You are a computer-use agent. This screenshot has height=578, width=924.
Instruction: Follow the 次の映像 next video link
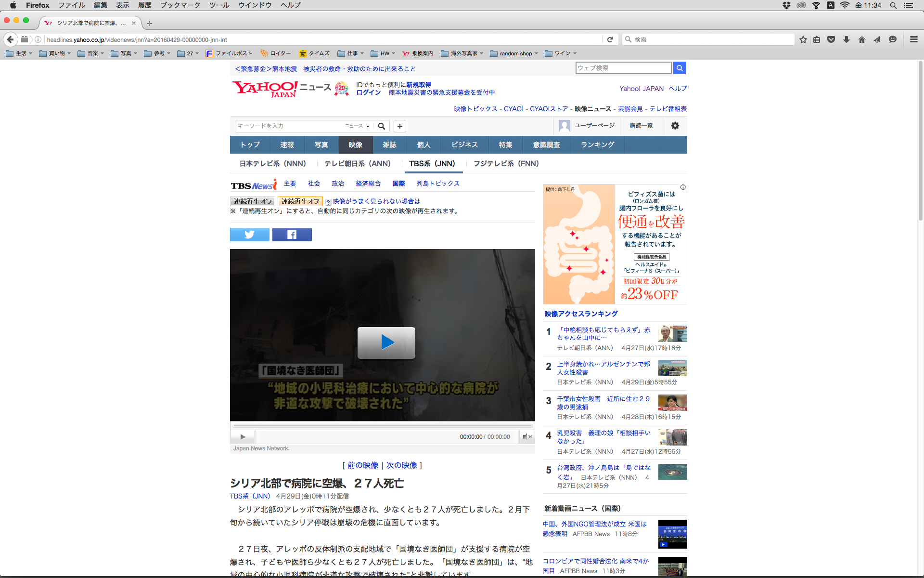pos(402,465)
